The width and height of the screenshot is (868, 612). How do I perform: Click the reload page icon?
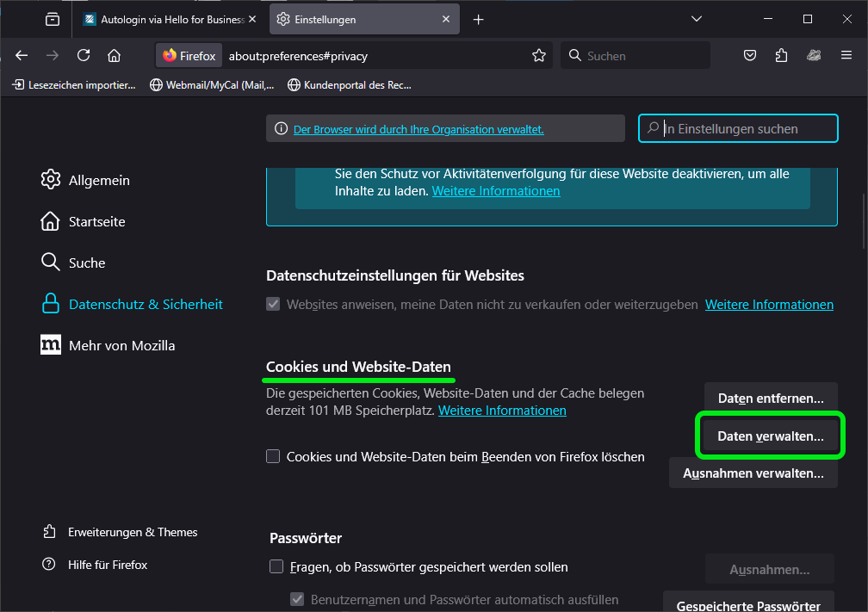pyautogui.click(x=84, y=56)
